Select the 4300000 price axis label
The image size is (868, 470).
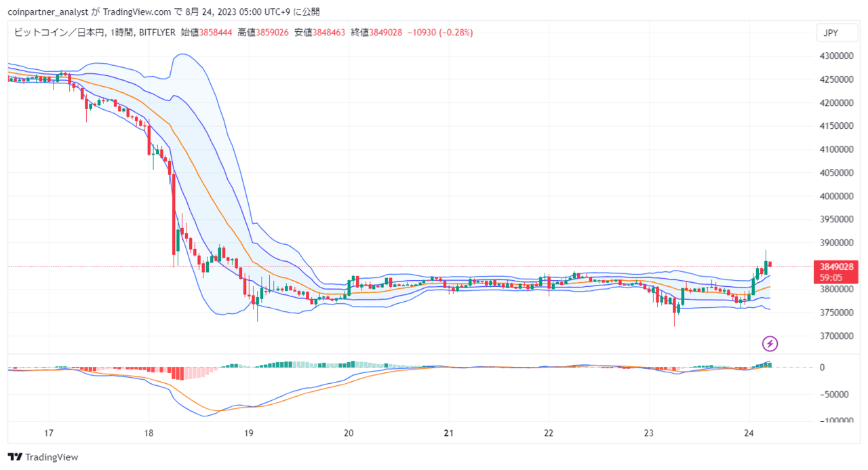pyautogui.click(x=837, y=56)
